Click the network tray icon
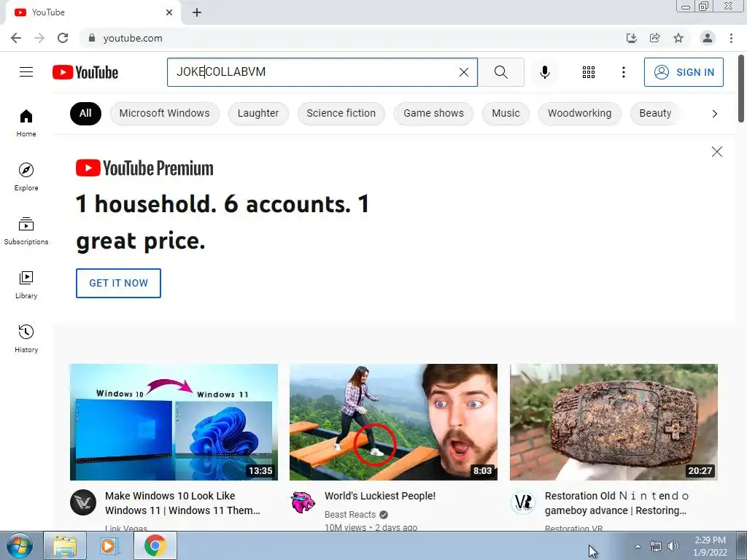Viewport: 747px width, 560px height. tap(656, 546)
